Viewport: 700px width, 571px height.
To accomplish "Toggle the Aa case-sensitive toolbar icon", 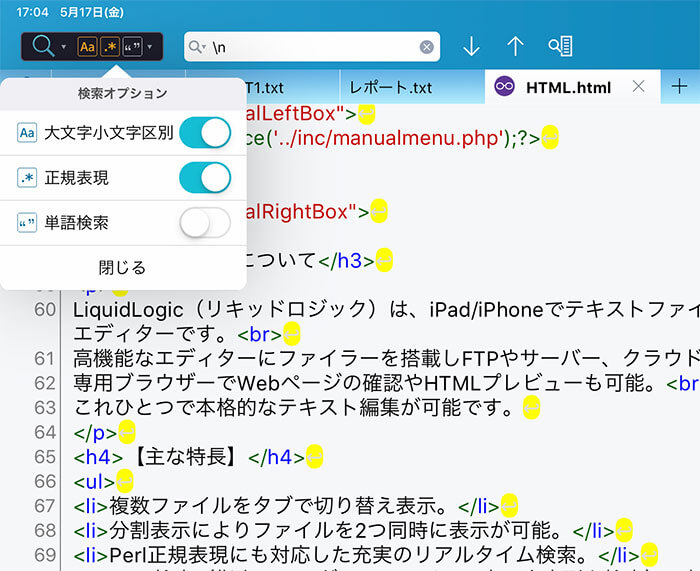I will pyautogui.click(x=88, y=46).
